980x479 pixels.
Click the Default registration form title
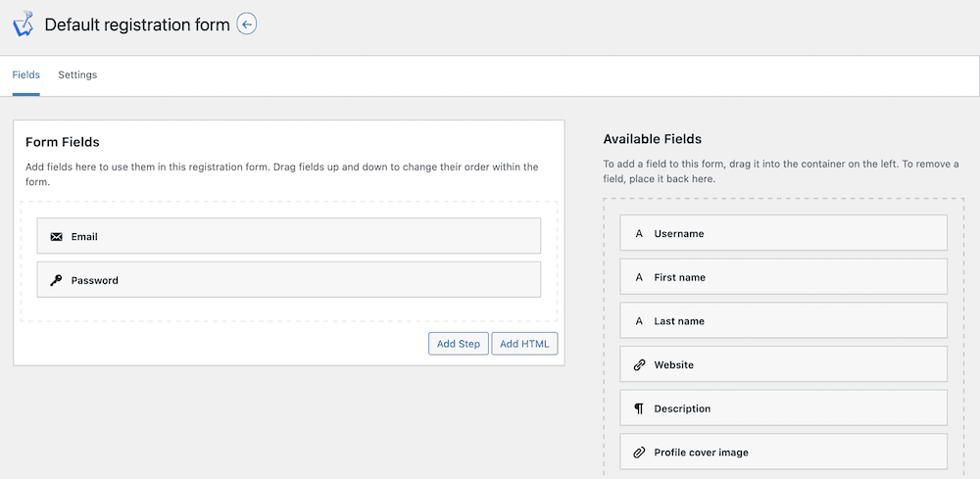click(137, 25)
